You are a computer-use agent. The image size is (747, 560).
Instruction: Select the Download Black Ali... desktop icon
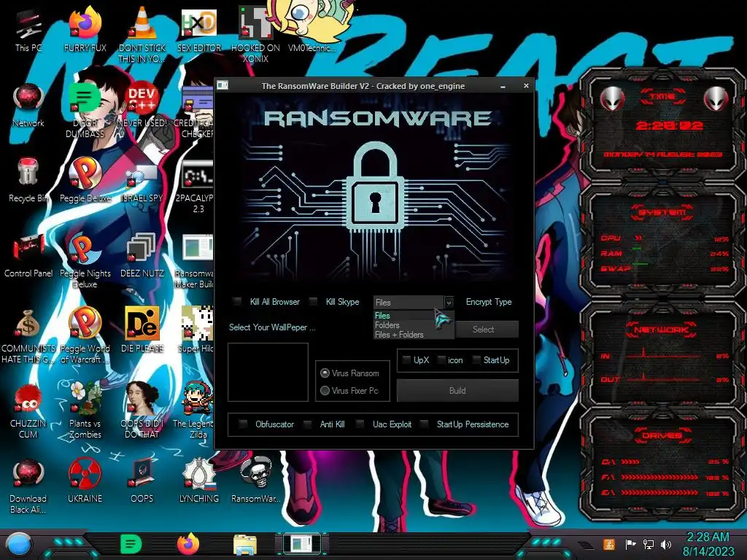coord(28,486)
